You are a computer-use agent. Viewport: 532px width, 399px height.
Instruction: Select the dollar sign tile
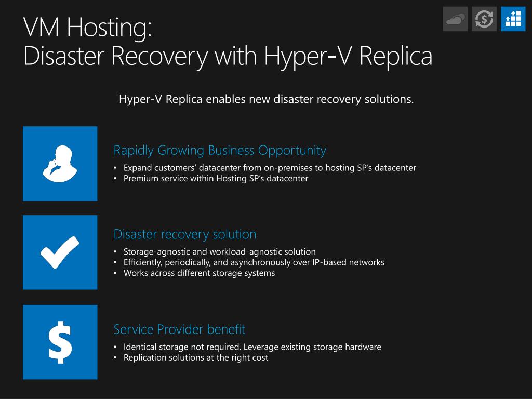click(60, 342)
